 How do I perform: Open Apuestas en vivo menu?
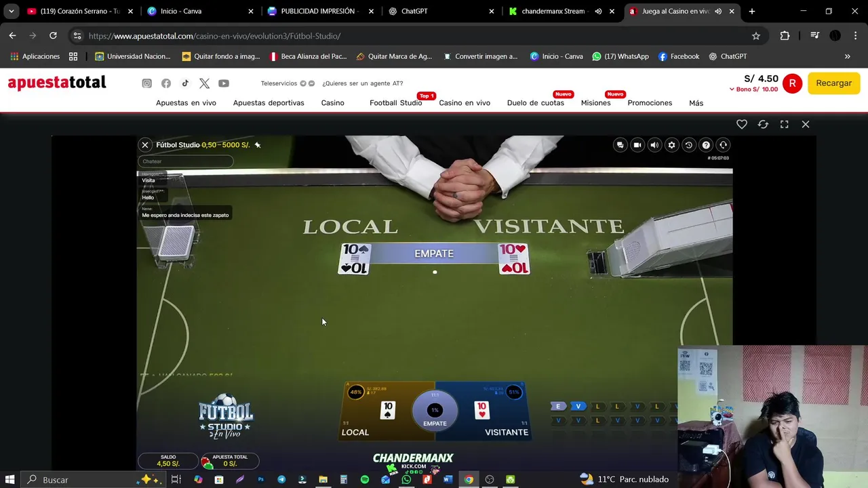point(186,103)
